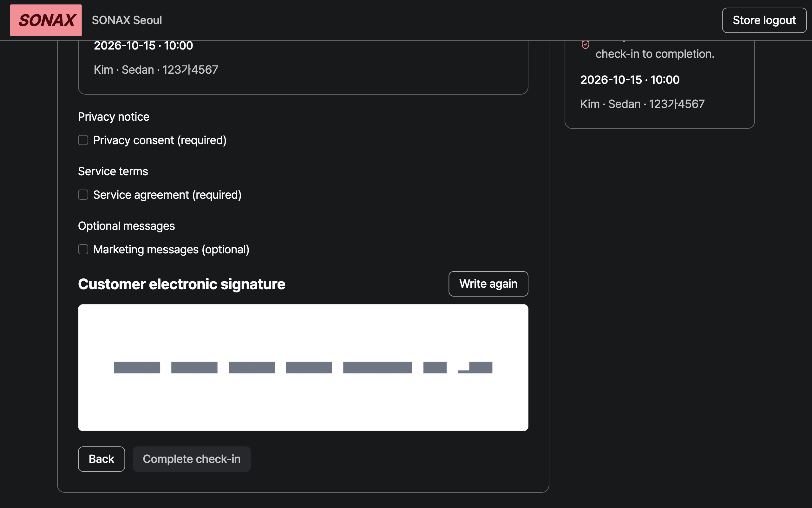812x508 pixels.
Task: Click the 'check-in to completion.' text
Action: point(655,54)
